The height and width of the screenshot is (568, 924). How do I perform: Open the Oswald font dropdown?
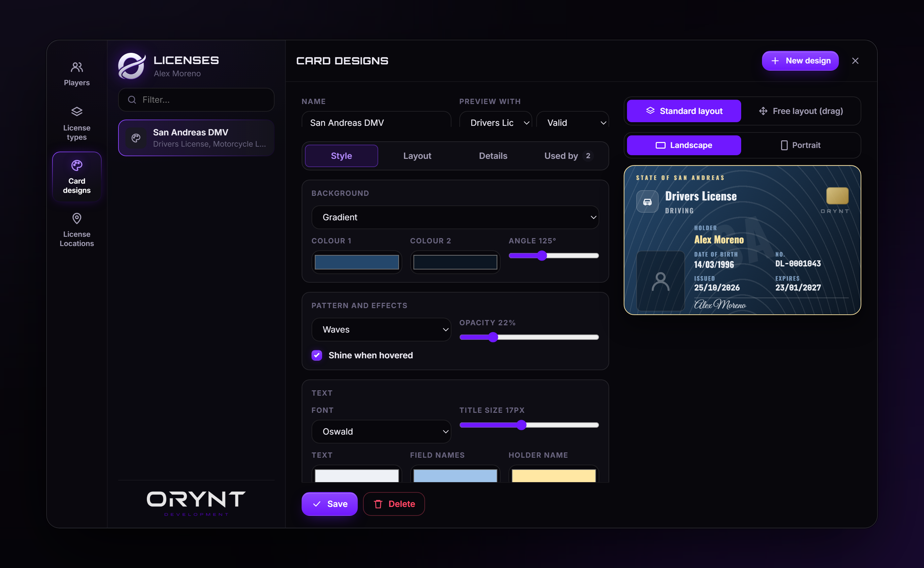pos(381,431)
